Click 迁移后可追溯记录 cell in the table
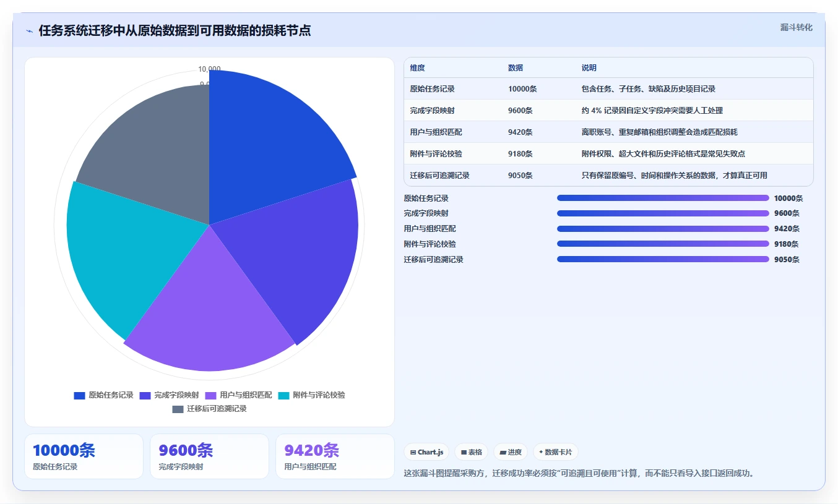The width and height of the screenshot is (838, 504). pos(439,176)
